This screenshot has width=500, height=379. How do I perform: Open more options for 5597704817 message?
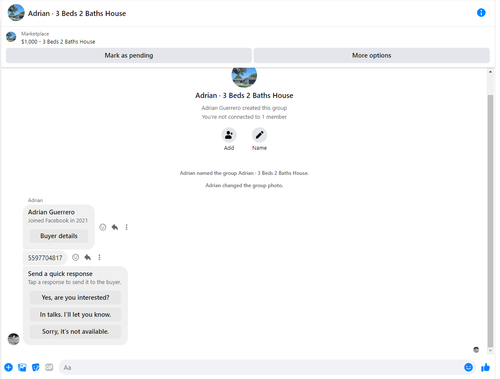click(99, 257)
